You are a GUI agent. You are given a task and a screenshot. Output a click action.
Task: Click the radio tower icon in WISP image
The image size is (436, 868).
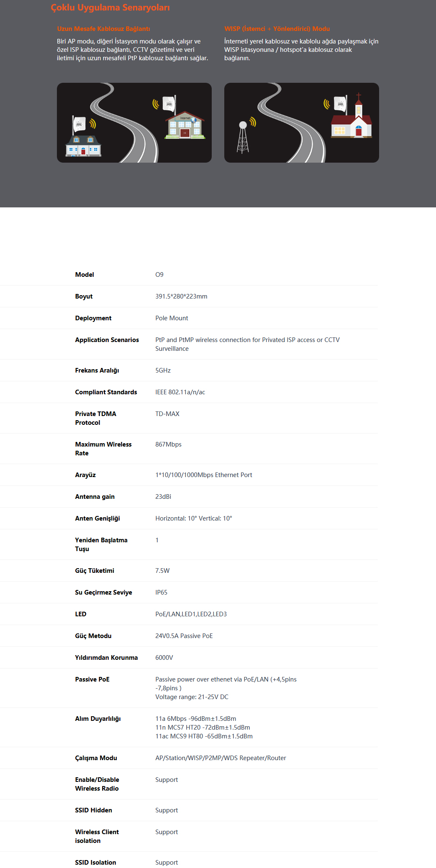pyautogui.click(x=243, y=137)
